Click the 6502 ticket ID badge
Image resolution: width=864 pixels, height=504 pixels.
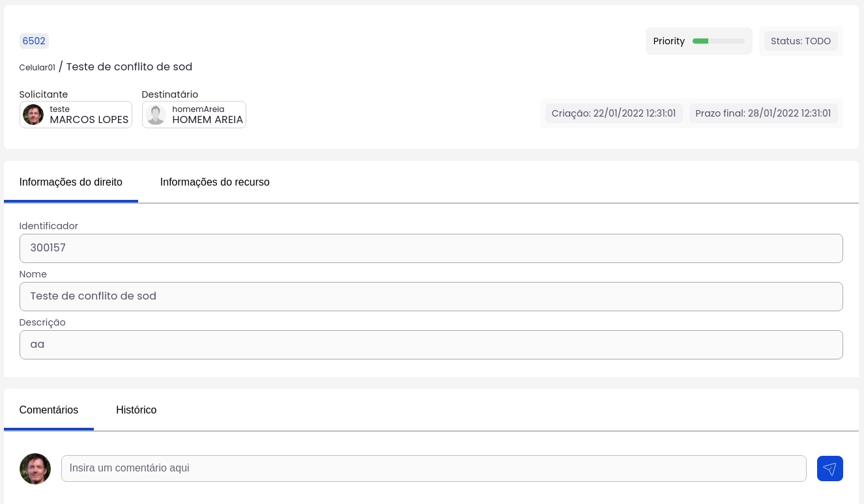click(34, 41)
